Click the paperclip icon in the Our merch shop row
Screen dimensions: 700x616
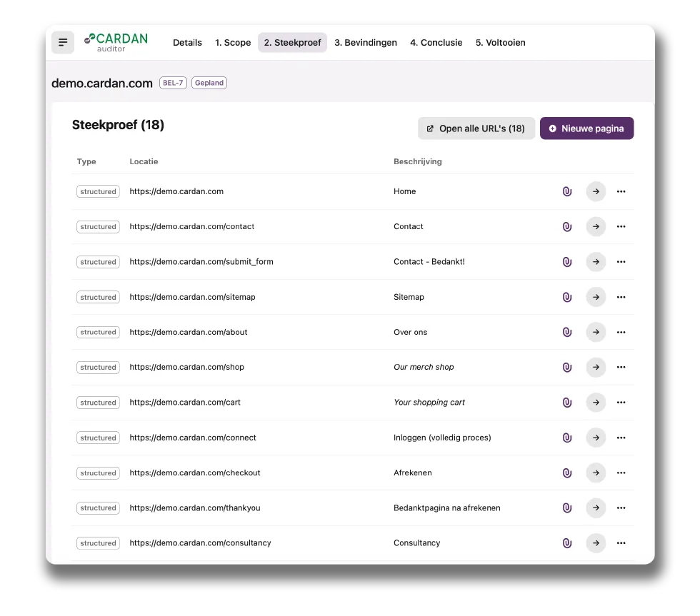pos(567,367)
